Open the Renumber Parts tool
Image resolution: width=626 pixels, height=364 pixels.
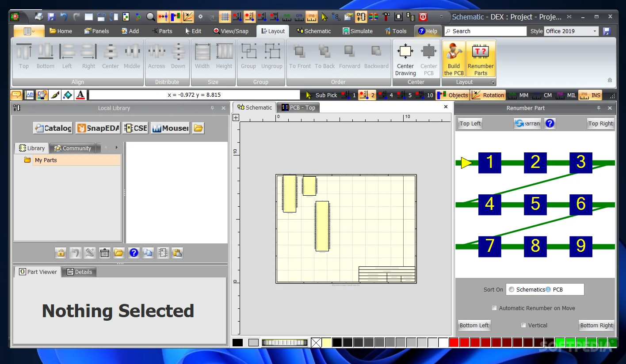pos(480,59)
